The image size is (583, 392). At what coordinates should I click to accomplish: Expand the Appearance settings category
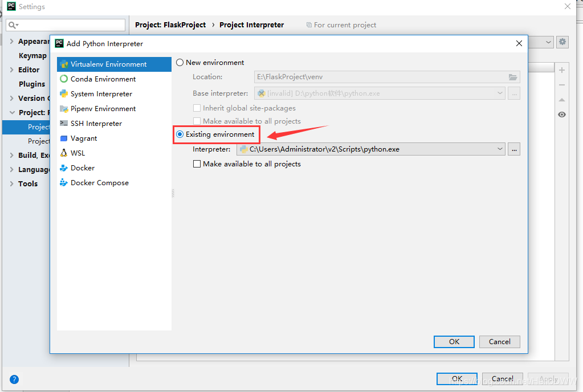12,41
